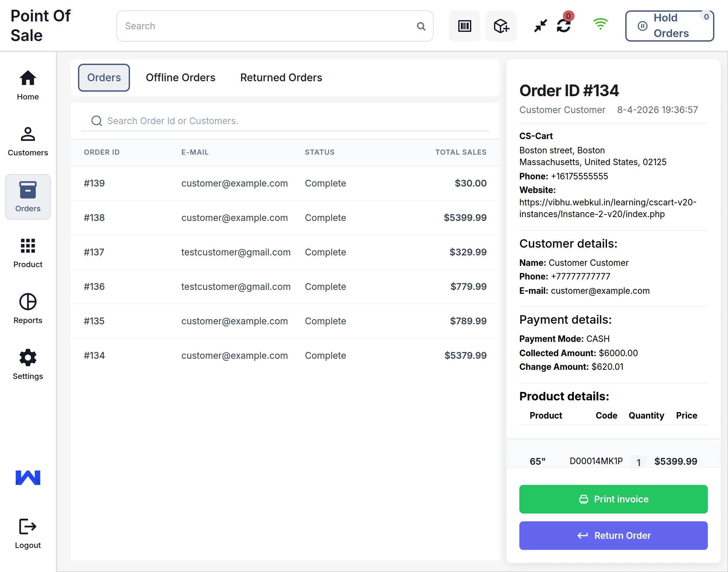Open the barcode scanner icon

pyautogui.click(x=464, y=26)
